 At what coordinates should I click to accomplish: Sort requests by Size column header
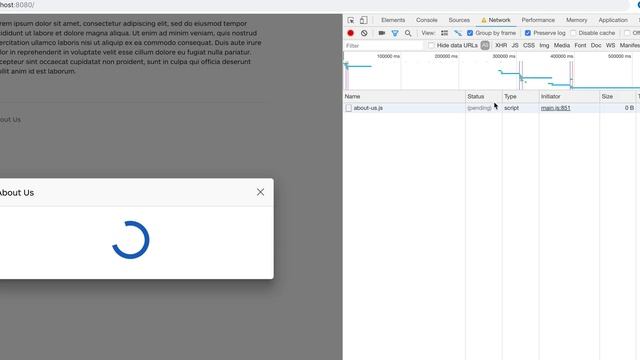[618, 96]
